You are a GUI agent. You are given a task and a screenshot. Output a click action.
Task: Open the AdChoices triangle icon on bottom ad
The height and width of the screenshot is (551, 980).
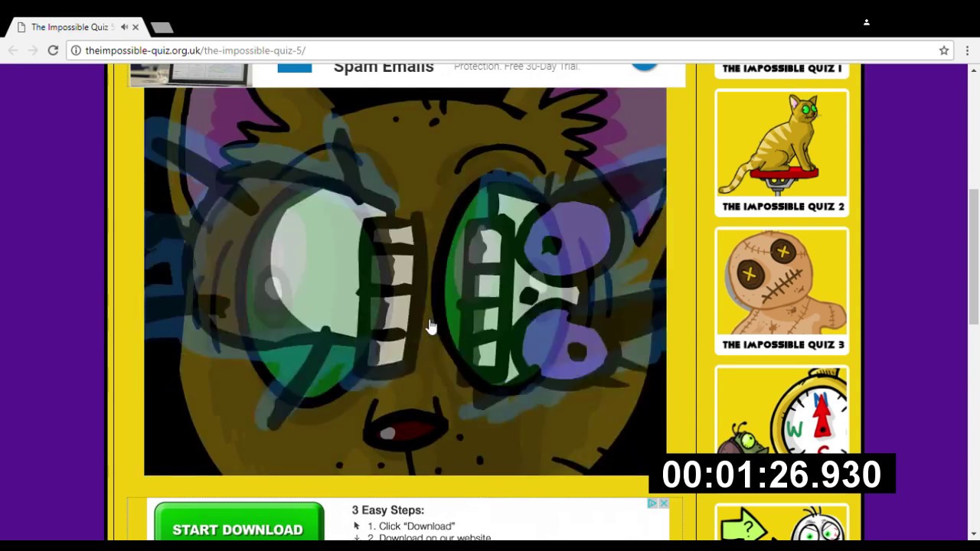(652, 503)
